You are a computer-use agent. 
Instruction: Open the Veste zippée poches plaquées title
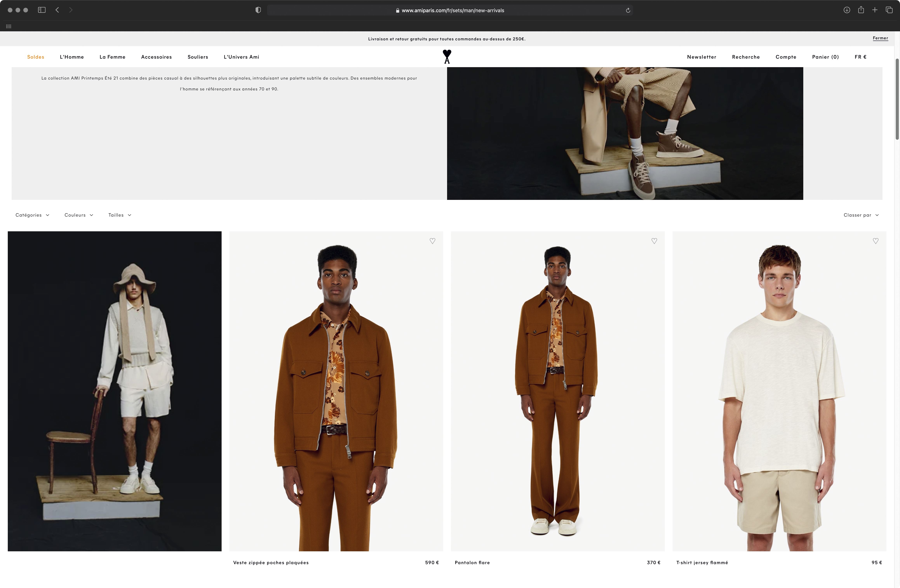271,563
